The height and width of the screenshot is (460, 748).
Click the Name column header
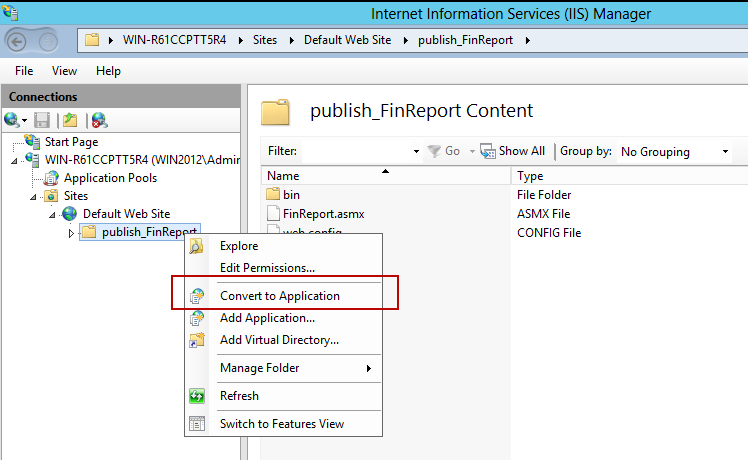283,176
